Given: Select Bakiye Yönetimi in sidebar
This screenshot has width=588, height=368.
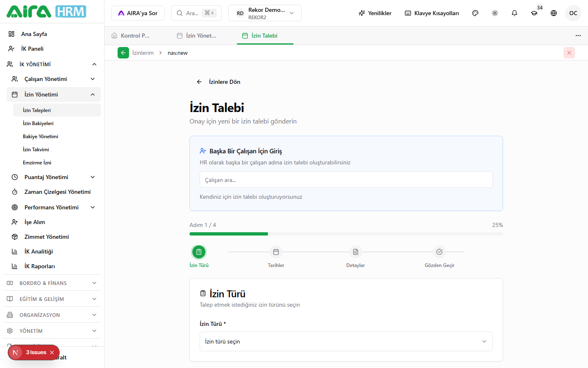Looking at the screenshot, I should pos(57,136).
